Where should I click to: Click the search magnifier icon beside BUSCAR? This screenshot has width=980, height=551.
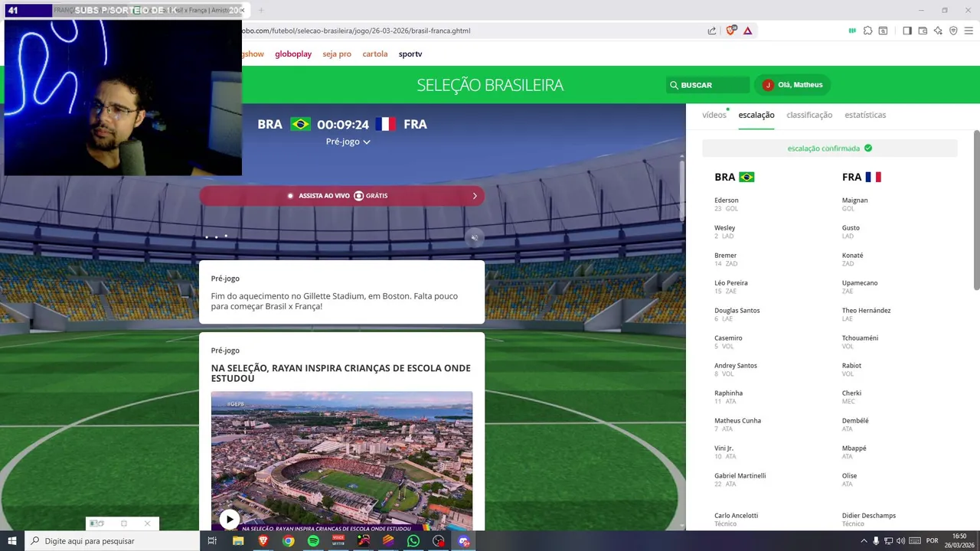pos(674,85)
